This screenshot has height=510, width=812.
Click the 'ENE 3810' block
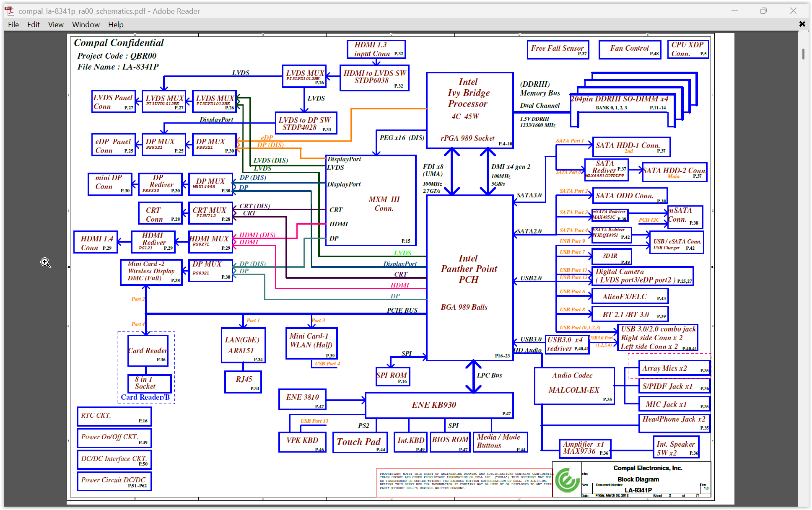click(302, 399)
